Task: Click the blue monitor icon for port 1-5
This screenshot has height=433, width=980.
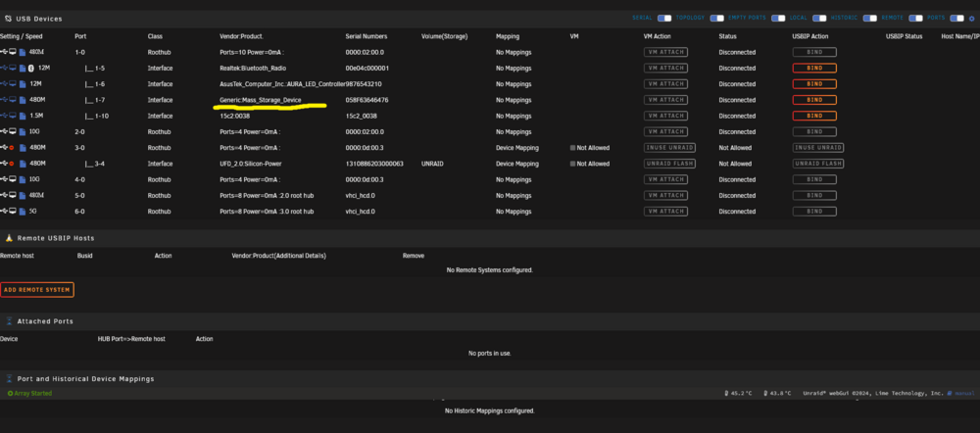Action: tap(13, 68)
